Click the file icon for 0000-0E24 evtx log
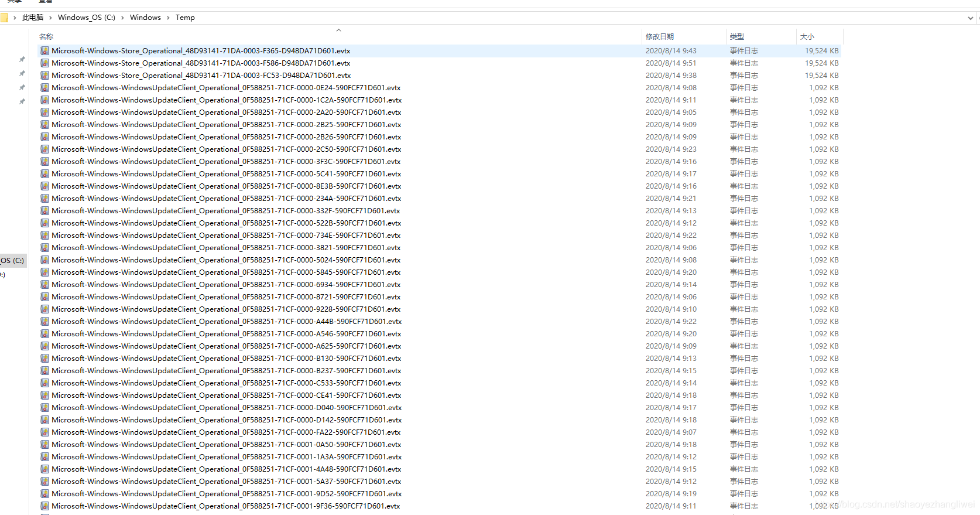The image size is (980, 515). pos(44,88)
